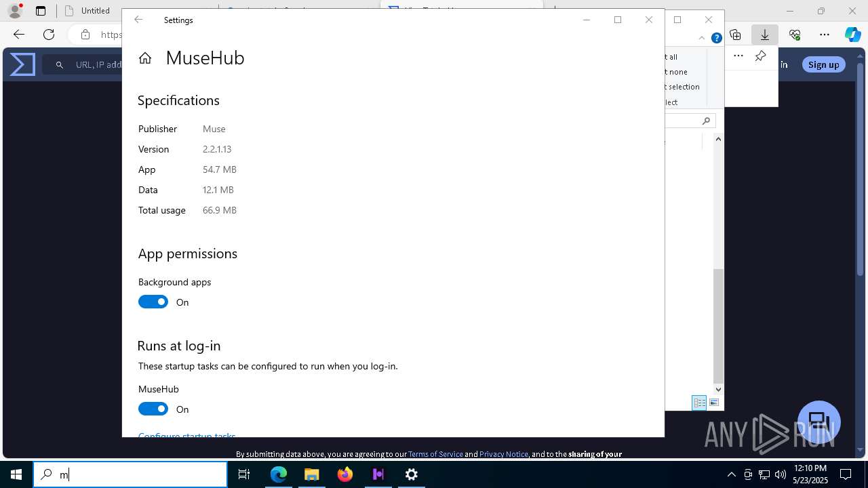Open Browser essentials heart icon
The width and height of the screenshot is (868, 488).
pyautogui.click(x=795, y=35)
